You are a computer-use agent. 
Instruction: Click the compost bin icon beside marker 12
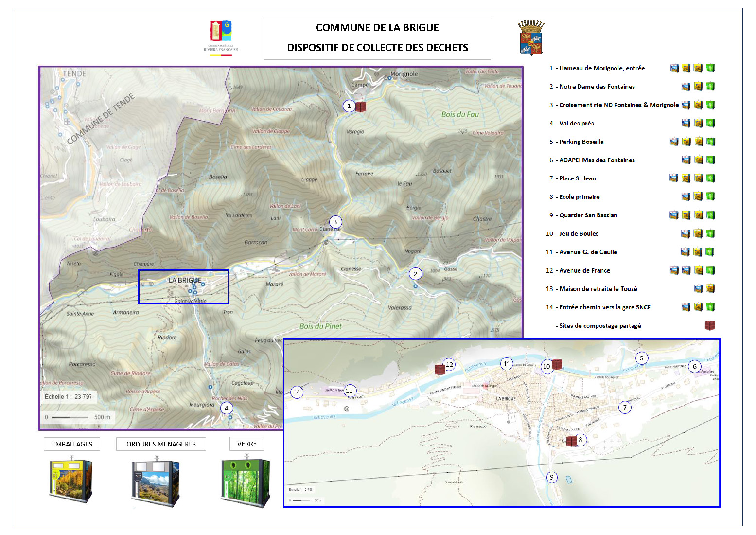(440, 370)
